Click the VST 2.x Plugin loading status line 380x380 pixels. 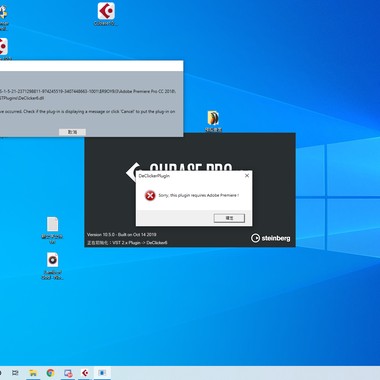click(127, 243)
